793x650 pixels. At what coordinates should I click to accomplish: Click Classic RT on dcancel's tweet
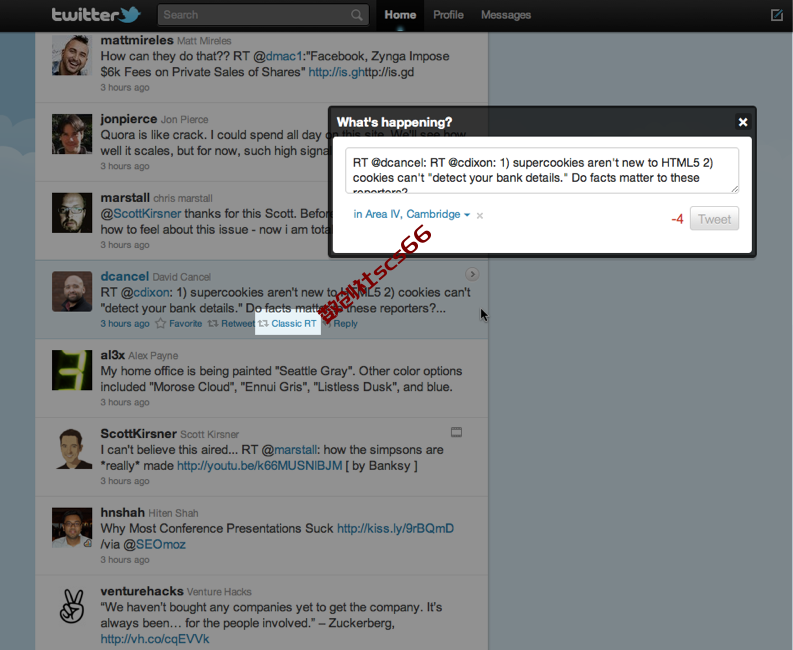[x=288, y=324]
